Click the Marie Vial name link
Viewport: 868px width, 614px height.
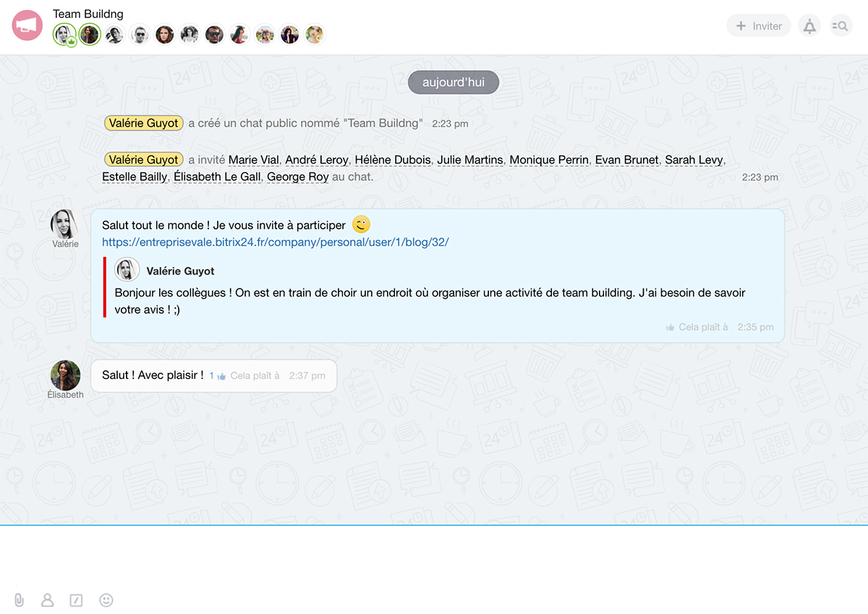pyautogui.click(x=253, y=160)
